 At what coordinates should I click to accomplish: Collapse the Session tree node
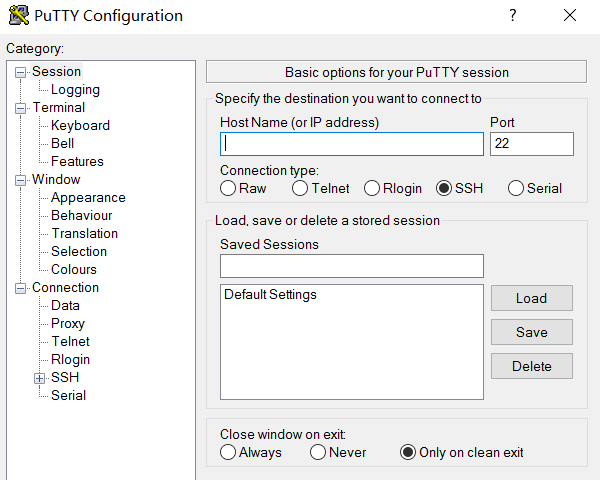20,72
